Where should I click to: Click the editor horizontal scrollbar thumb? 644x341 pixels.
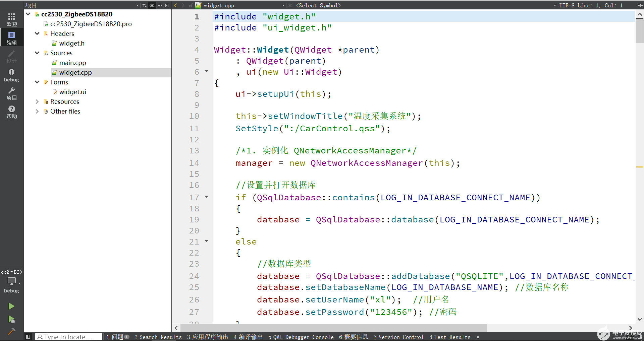[334, 328]
